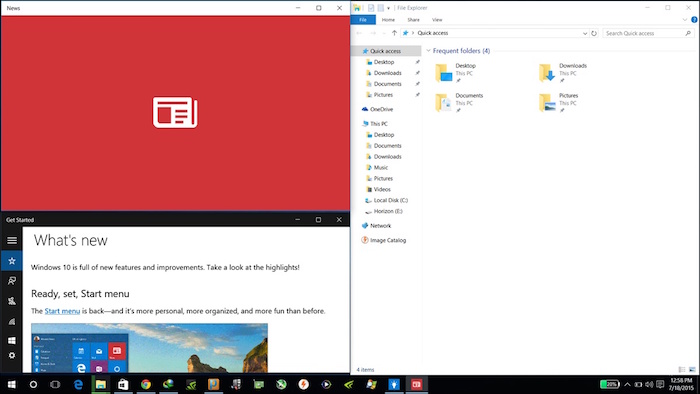
Task: Collapse the Frequent folders group
Action: click(429, 51)
